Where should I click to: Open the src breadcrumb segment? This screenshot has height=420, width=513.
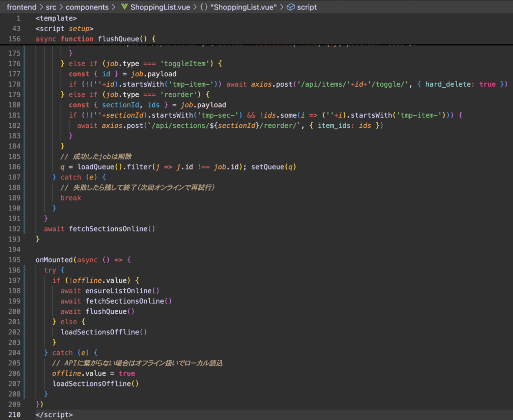[51, 7]
